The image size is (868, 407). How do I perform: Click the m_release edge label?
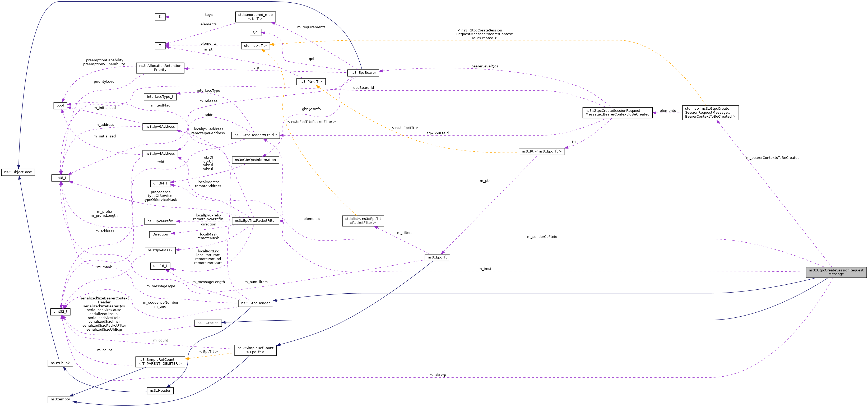[208, 101]
